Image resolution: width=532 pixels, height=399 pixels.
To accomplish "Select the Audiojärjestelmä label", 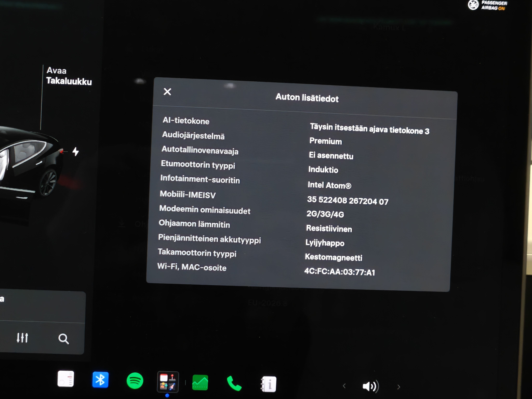I will 193,135.
